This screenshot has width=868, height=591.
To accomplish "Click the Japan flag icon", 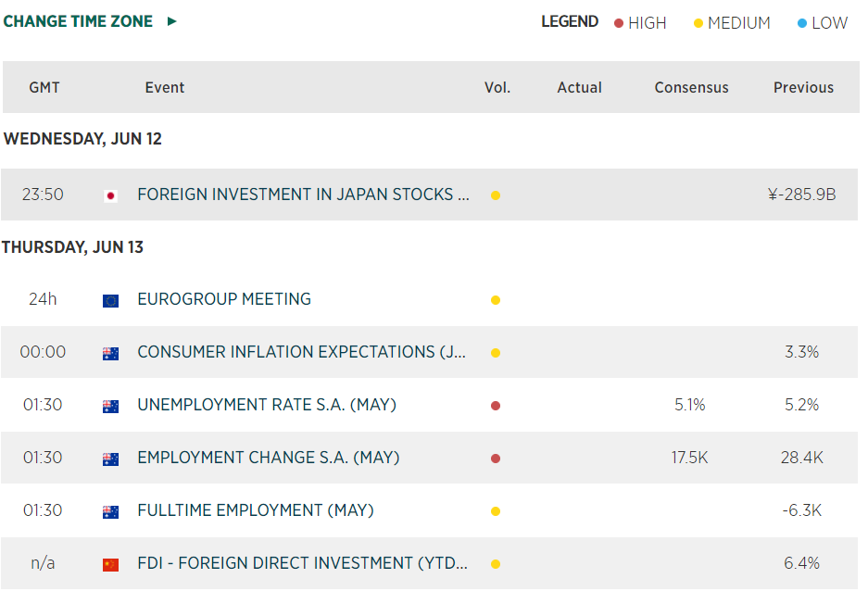I will pos(110,195).
